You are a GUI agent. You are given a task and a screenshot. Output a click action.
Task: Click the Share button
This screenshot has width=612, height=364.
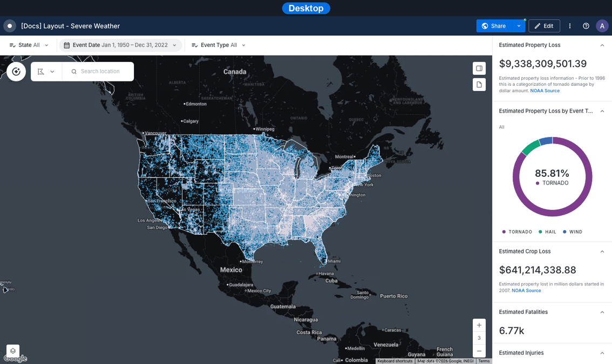click(494, 26)
